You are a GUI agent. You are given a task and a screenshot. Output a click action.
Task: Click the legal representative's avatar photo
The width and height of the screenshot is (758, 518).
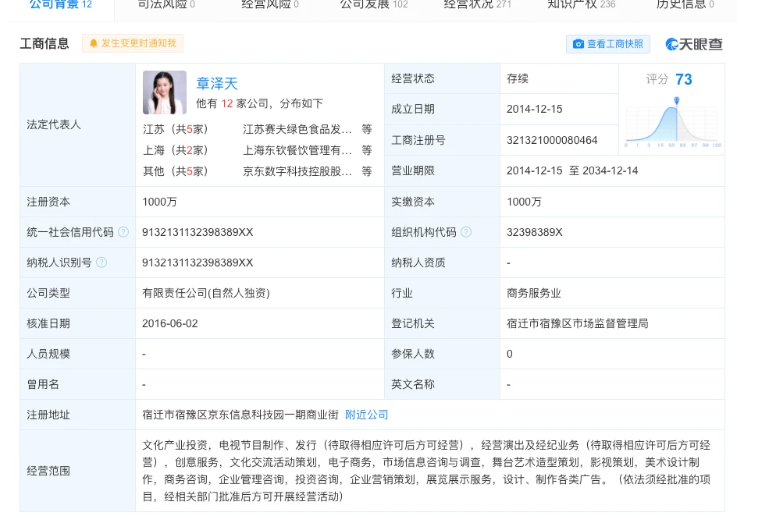(x=164, y=92)
